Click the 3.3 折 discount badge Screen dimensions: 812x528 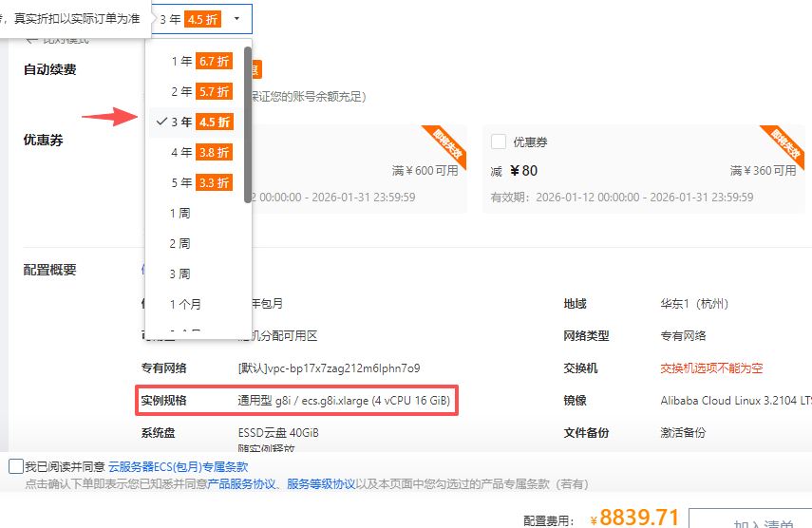point(214,183)
